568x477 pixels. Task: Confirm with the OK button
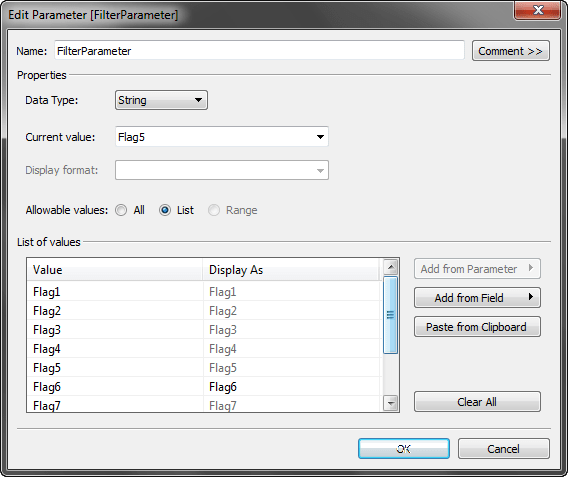404,449
